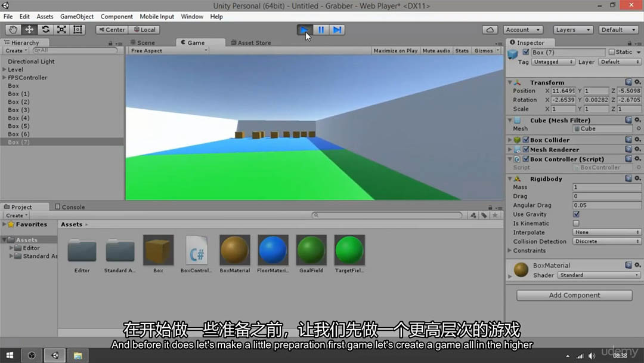Toggle pivot Center button

tap(112, 30)
